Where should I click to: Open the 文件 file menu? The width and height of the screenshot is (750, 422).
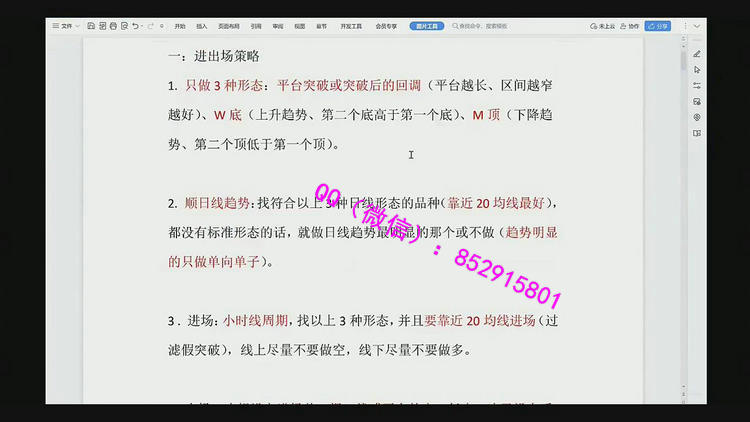point(68,25)
